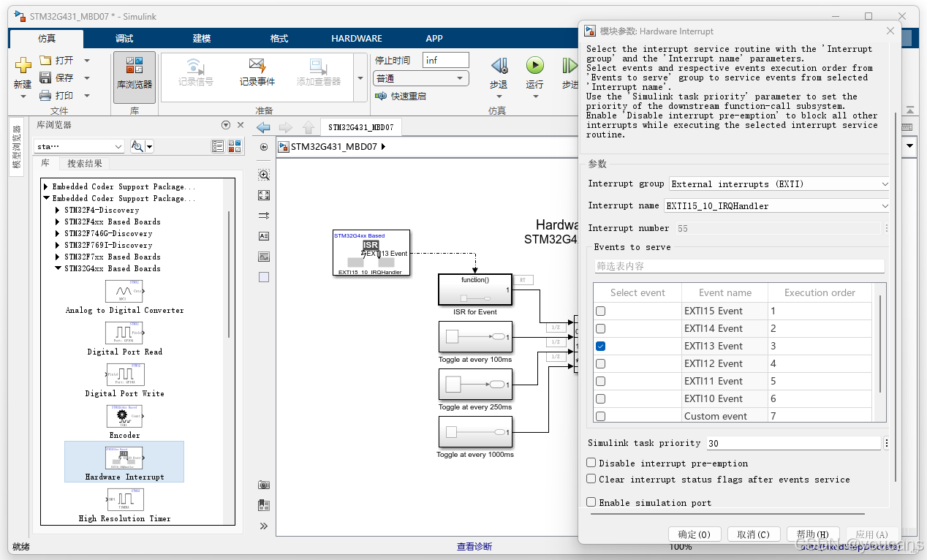Expand the STM32F7xx Based Boards tree node
Image resolution: width=927 pixels, height=560 pixels.
click(58, 257)
